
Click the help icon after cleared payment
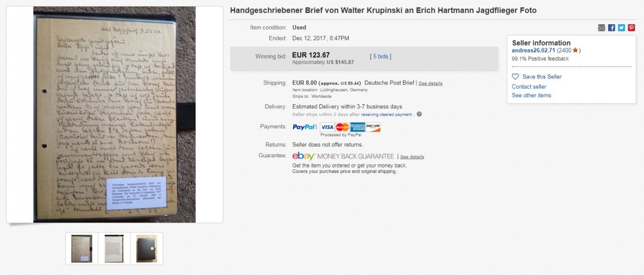pos(419,114)
